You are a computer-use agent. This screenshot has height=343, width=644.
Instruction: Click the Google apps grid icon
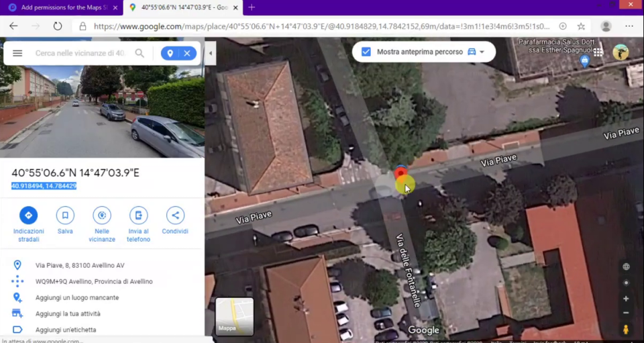(x=598, y=52)
